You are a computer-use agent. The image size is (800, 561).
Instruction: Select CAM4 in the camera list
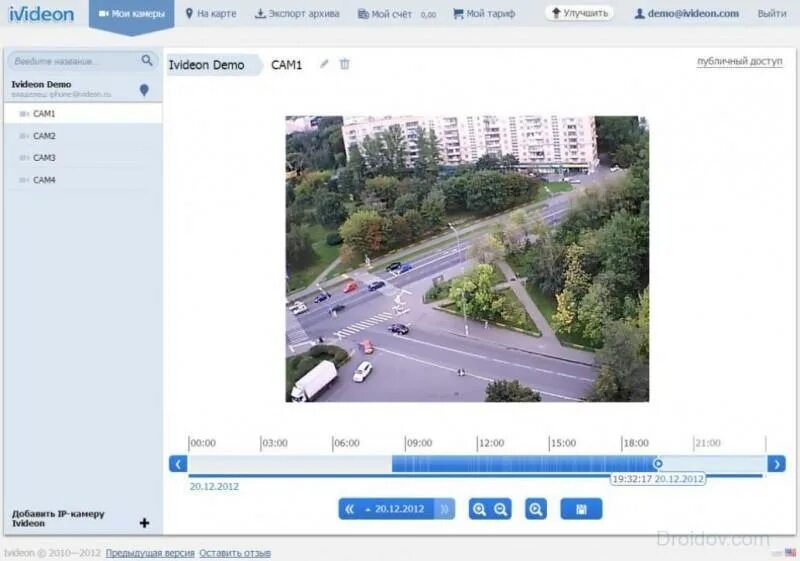(83, 180)
